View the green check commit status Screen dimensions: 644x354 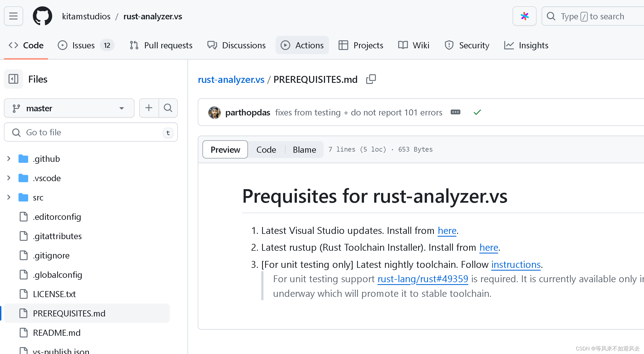coord(477,112)
